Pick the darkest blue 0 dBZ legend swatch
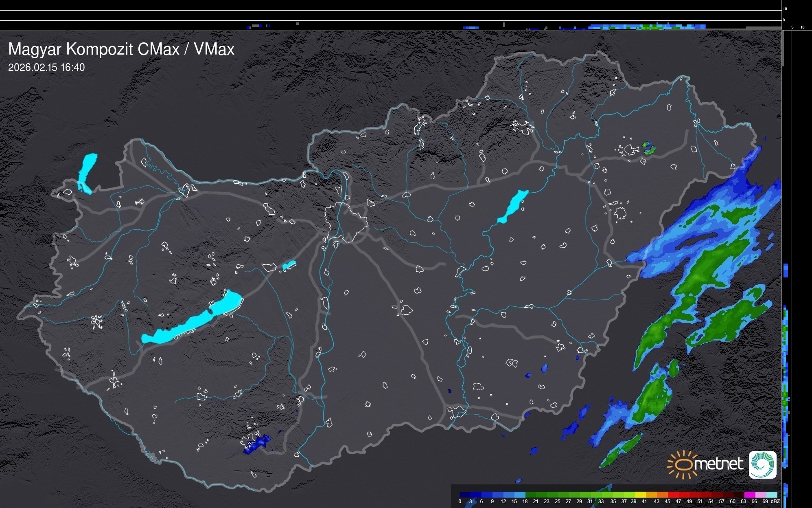The width and height of the screenshot is (812, 508). (x=465, y=495)
